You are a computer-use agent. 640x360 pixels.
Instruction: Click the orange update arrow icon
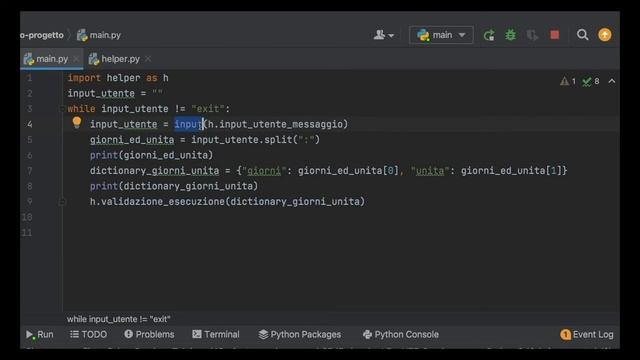coord(604,35)
